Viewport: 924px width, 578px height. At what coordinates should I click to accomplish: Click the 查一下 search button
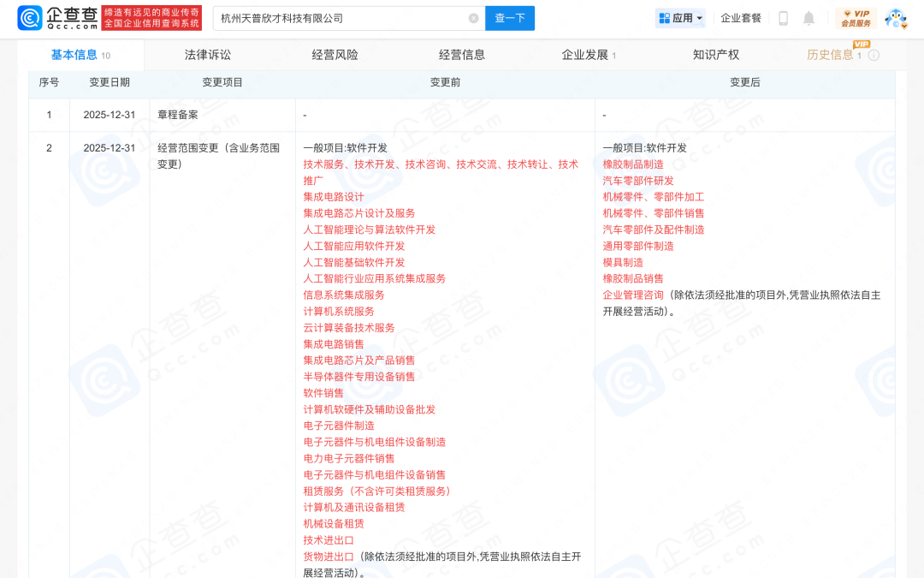tap(510, 18)
